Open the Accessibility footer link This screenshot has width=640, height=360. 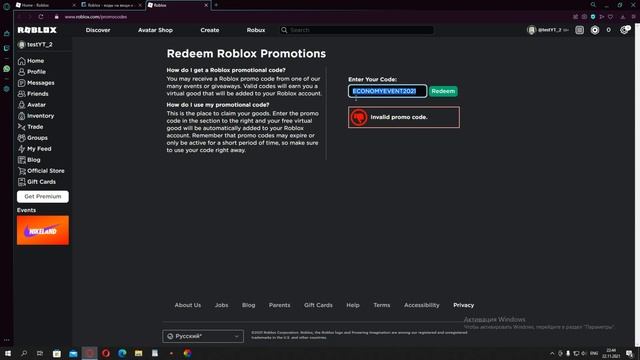tap(422, 305)
